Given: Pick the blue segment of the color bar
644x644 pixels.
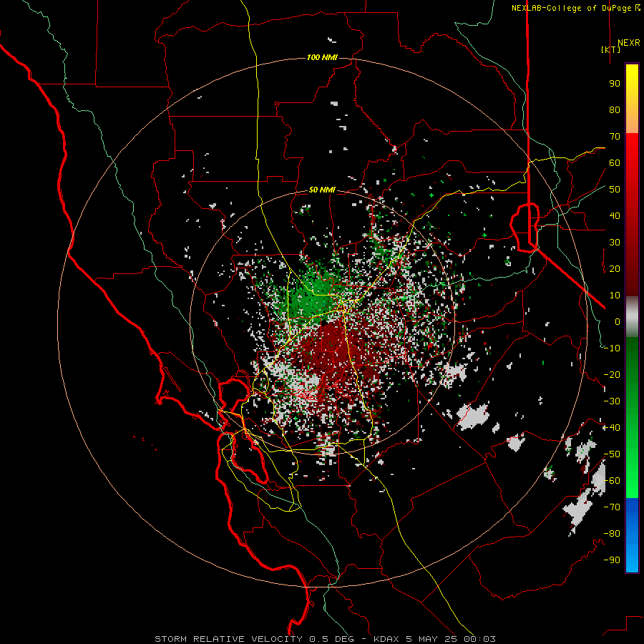Looking at the screenshot, I should [632, 536].
